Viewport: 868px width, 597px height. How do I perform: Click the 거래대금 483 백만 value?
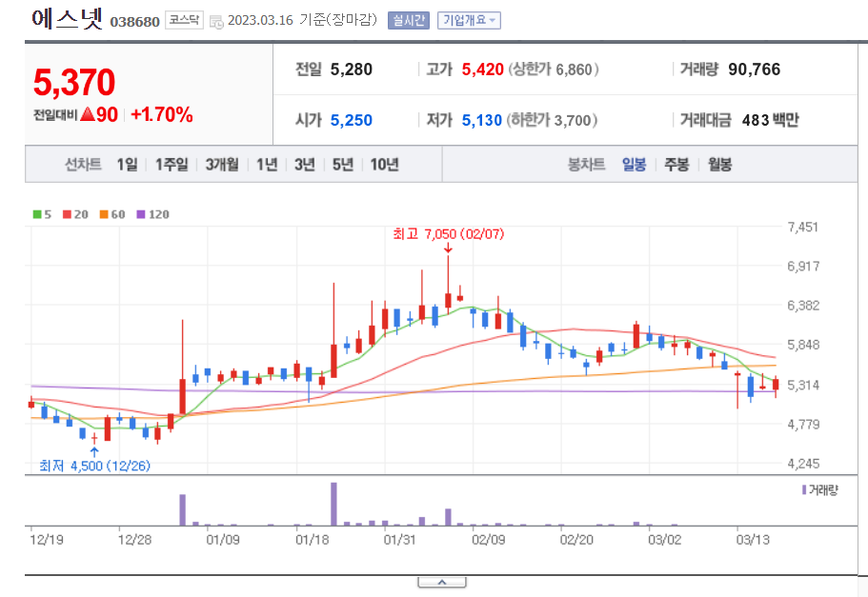770,120
